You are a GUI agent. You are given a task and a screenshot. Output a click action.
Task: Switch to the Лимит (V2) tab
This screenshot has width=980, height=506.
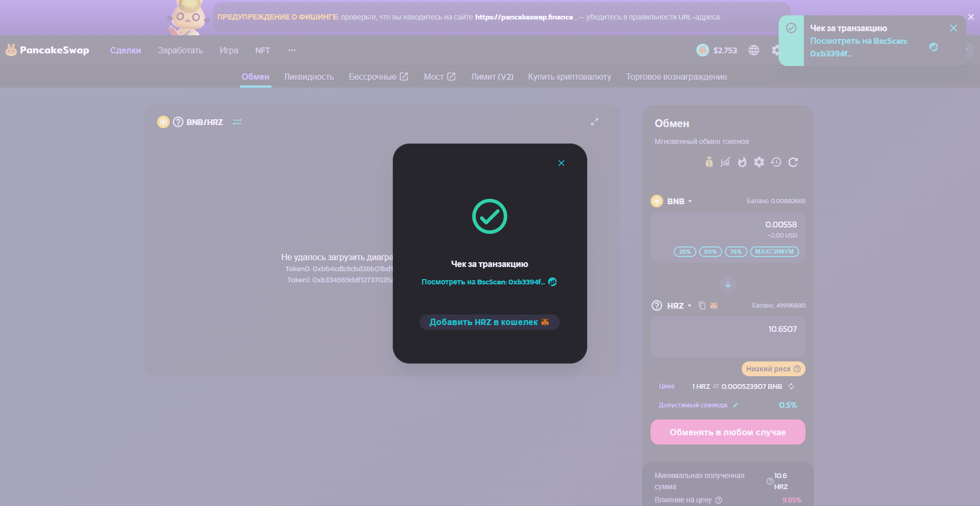coord(492,77)
